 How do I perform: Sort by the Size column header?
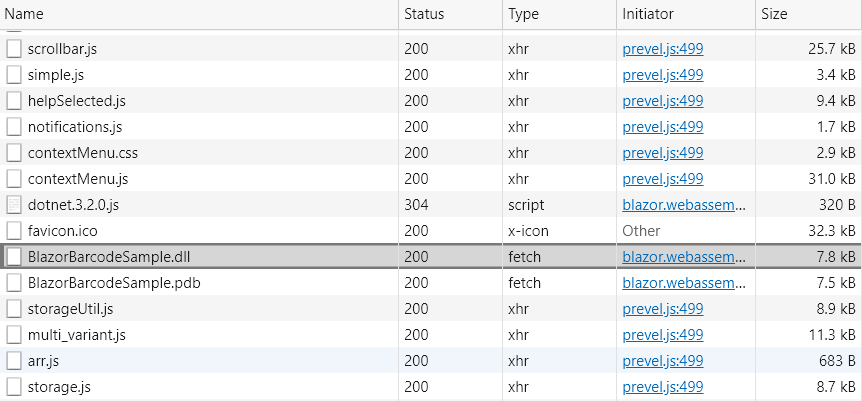(774, 15)
